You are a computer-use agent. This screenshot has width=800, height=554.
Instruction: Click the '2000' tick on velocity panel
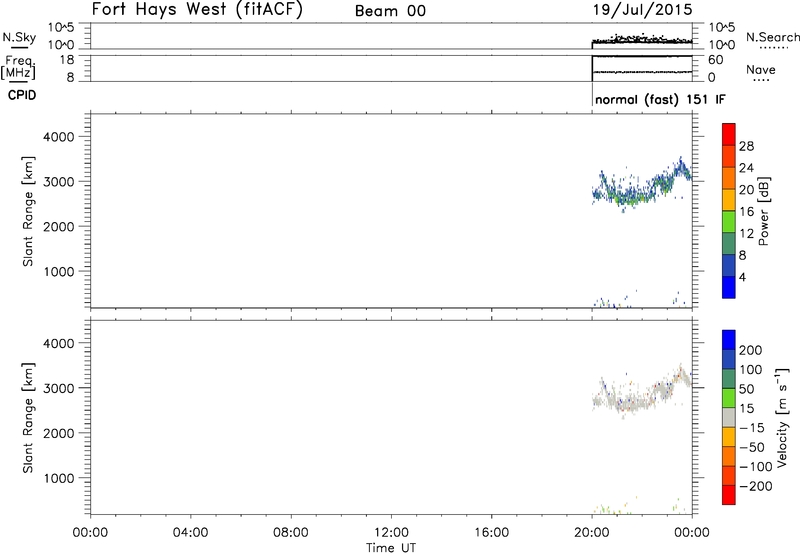click(59, 433)
